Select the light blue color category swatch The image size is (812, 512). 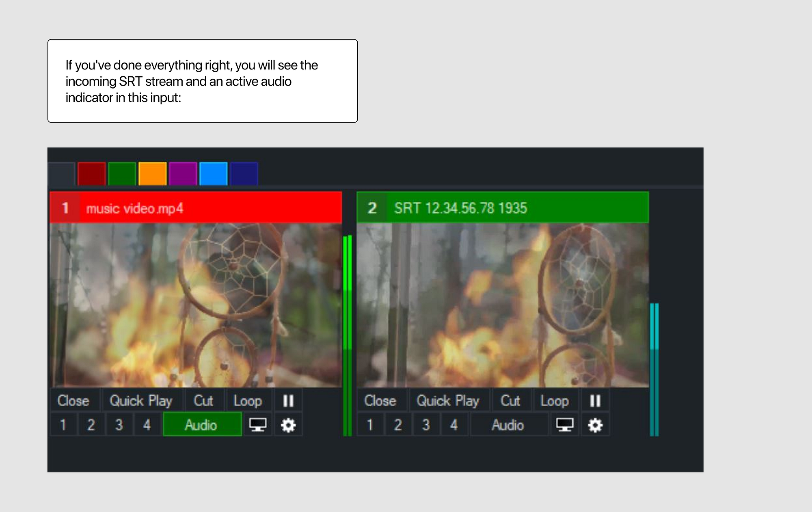point(214,174)
